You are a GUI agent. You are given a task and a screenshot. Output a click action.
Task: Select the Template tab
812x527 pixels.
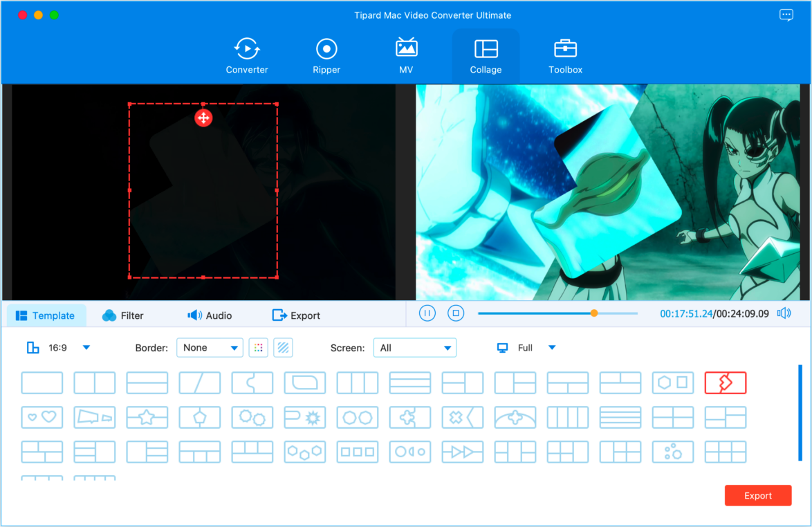46,315
